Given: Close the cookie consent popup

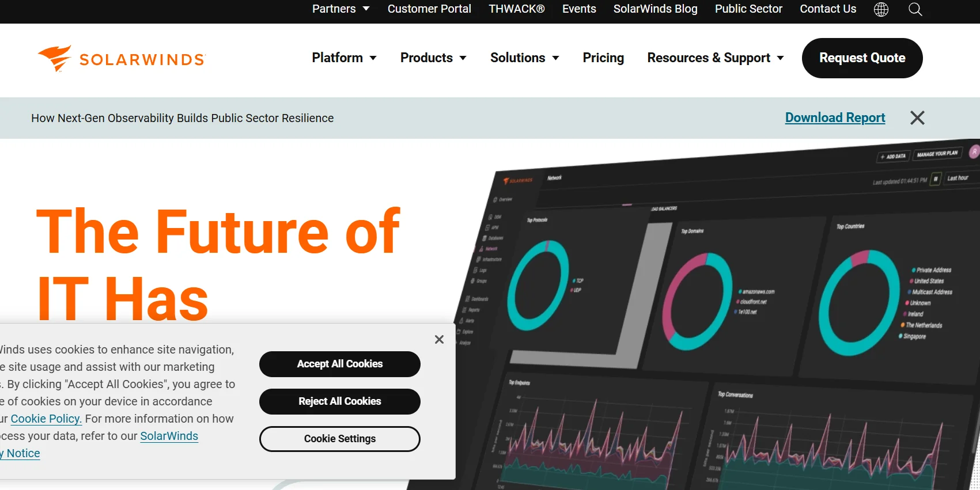Looking at the screenshot, I should coord(439,340).
